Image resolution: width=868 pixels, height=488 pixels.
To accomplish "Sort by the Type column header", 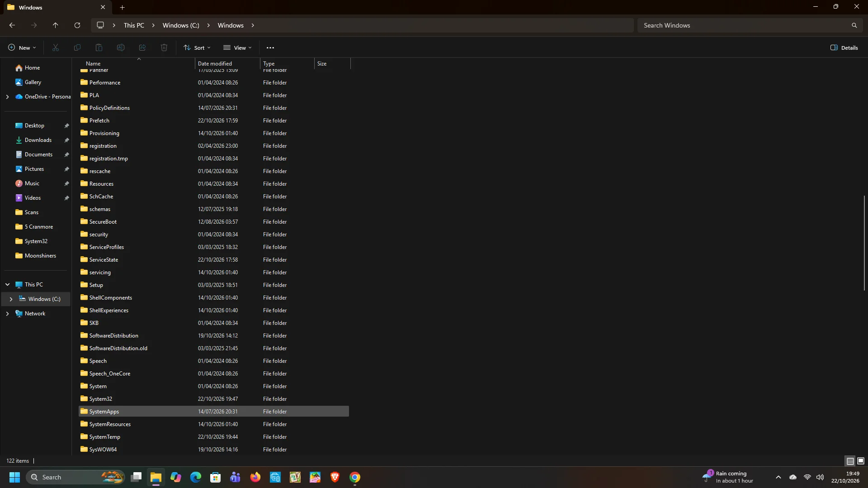I will tap(287, 63).
